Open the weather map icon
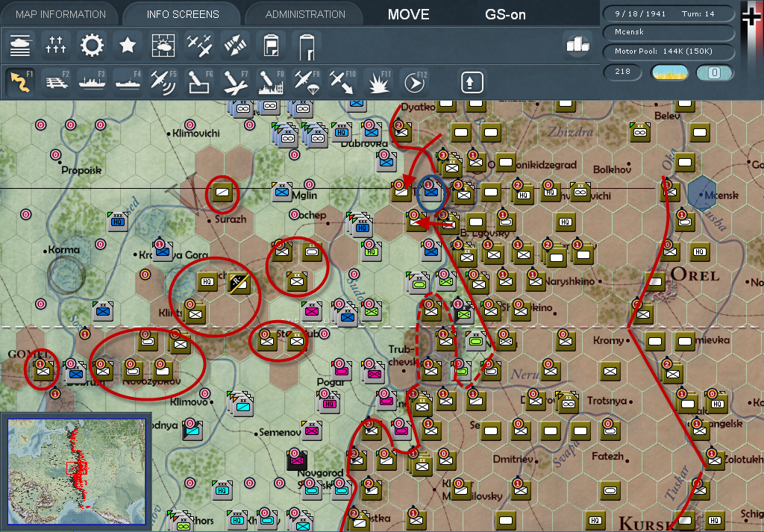The height and width of the screenshot is (532, 764). 163,46
